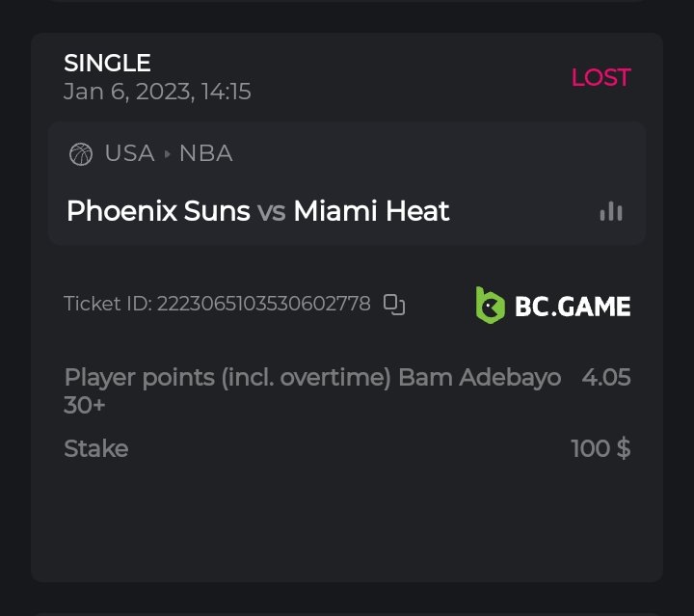This screenshot has height=616, width=694.
Task: Open the NBA league breadcrumb
Action: point(205,154)
